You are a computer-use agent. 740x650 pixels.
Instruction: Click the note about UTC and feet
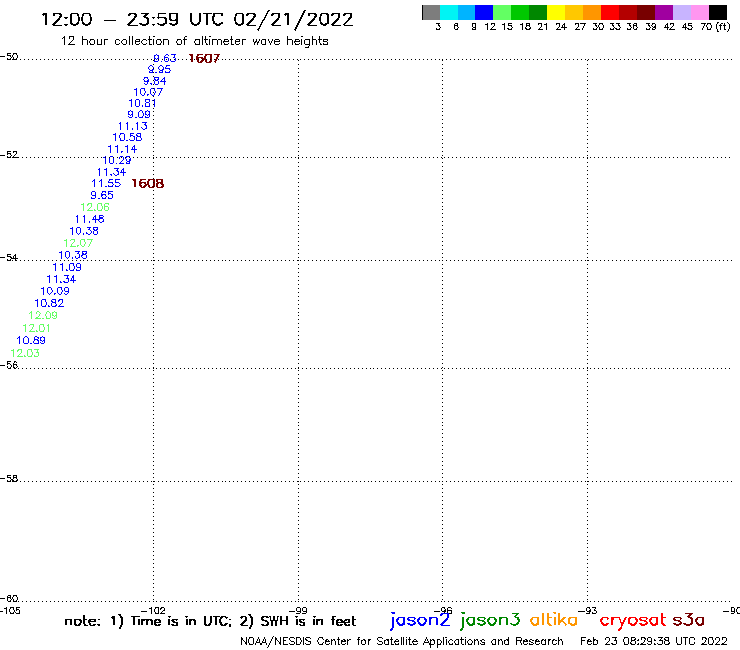[210, 621]
